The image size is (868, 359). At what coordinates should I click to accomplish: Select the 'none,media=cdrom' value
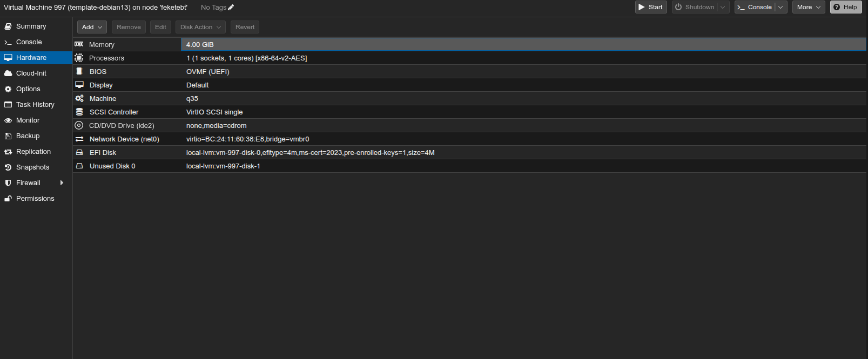217,125
